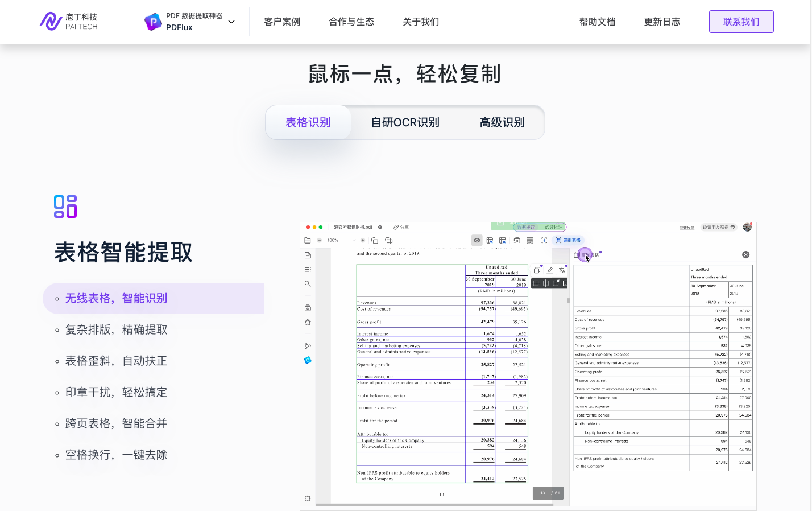Close the extracted table panel
Screen dimensions: 812x511
pos(746,255)
